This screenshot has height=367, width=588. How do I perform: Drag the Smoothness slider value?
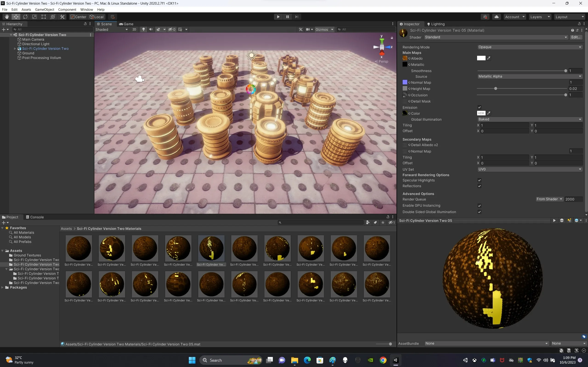tap(565, 71)
